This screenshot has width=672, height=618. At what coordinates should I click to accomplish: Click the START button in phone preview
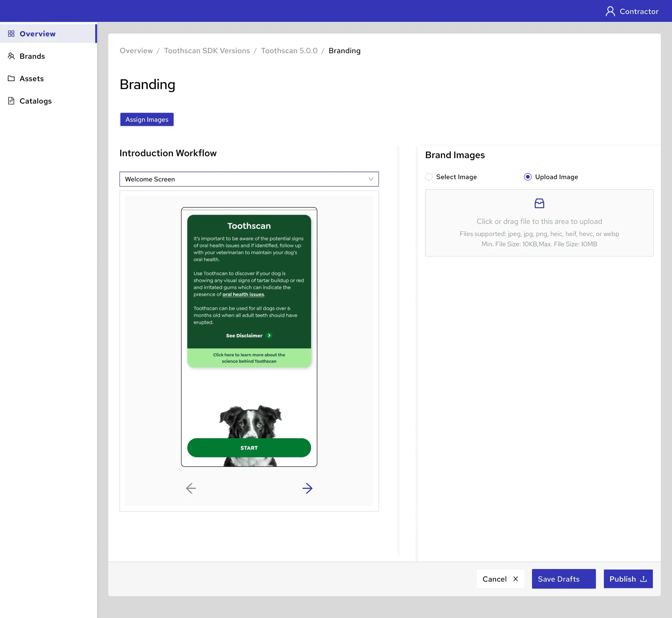click(x=249, y=448)
